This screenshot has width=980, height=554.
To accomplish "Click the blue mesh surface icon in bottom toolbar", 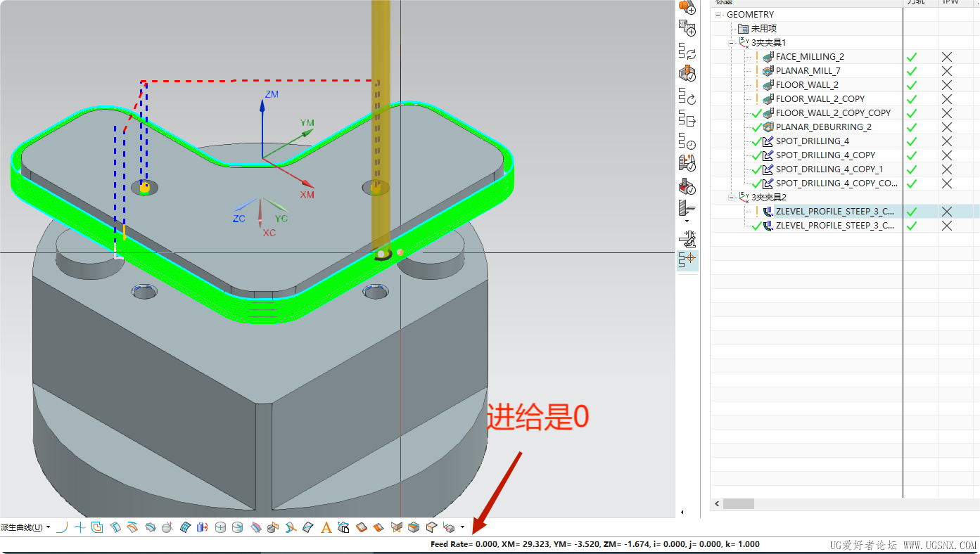I will coord(185,527).
